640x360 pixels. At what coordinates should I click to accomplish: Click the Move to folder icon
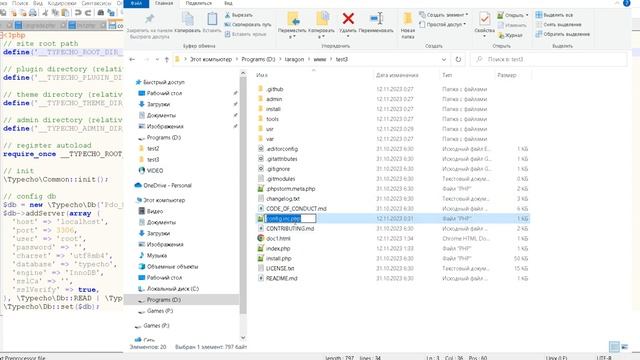point(293,19)
